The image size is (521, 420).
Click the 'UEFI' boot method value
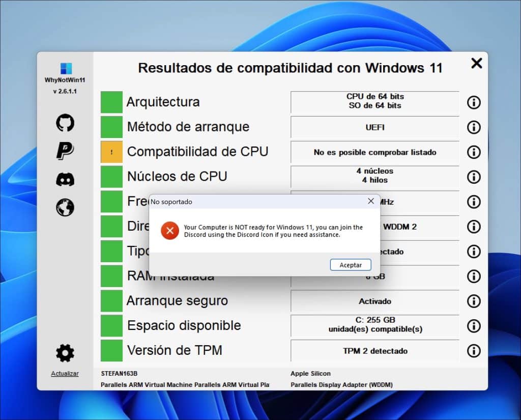tap(375, 127)
